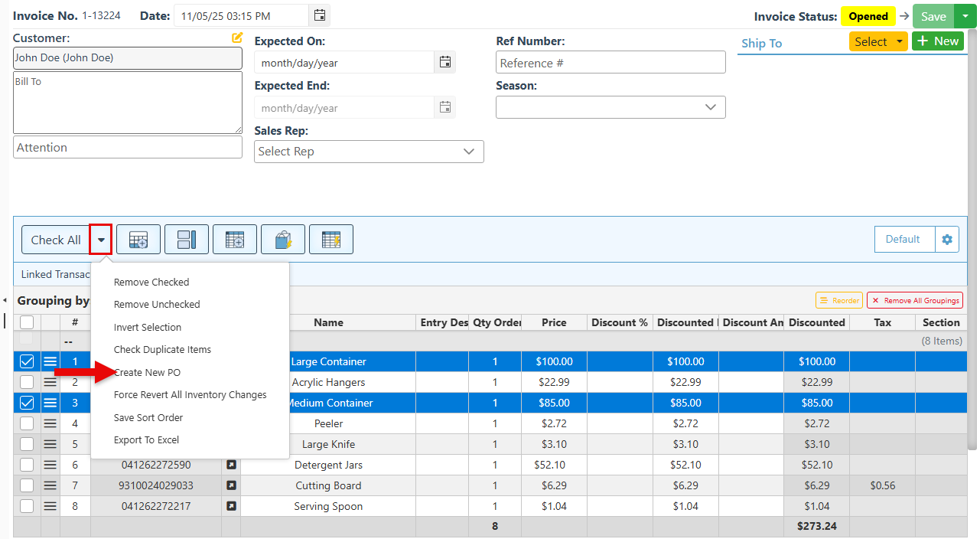This screenshot has width=980, height=539.
Task: Toggle the header select-all checkbox
Action: pos(27,322)
